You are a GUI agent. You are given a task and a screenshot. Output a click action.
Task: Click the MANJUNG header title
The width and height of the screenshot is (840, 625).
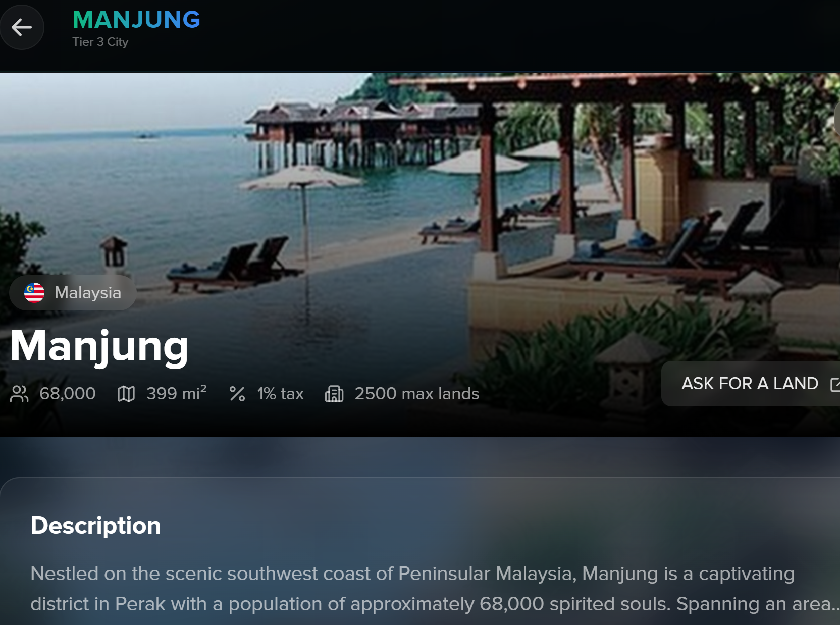click(136, 20)
